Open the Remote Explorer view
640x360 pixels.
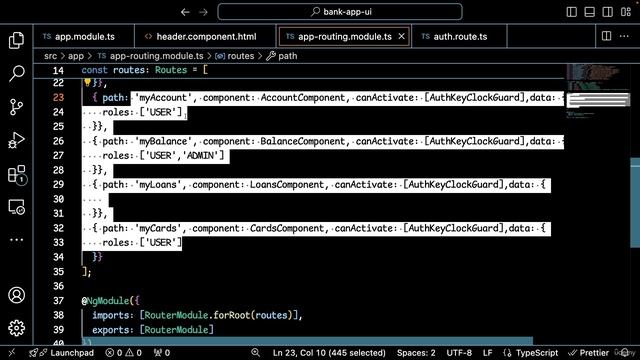[x=16, y=207]
